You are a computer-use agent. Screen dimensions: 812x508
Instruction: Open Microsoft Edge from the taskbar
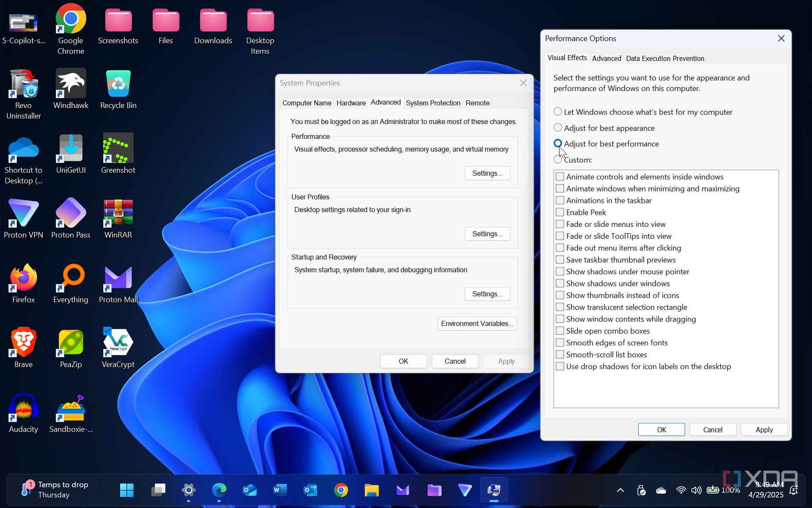pos(219,490)
